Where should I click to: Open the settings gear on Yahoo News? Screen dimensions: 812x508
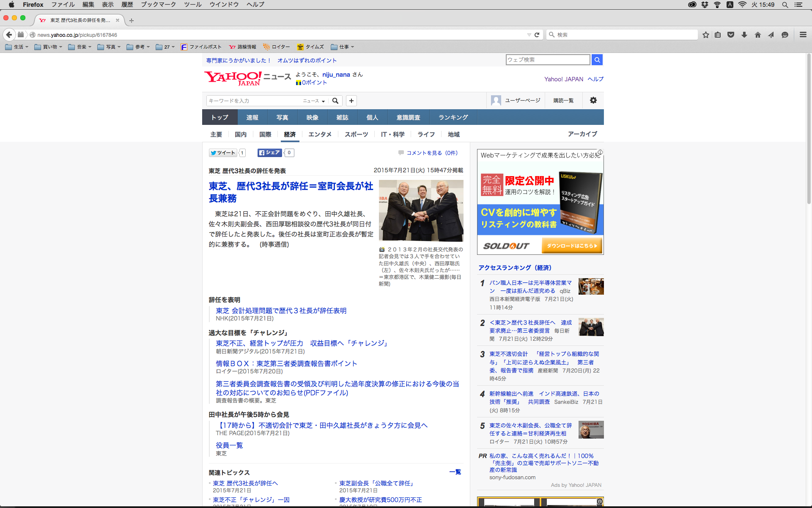coord(593,100)
